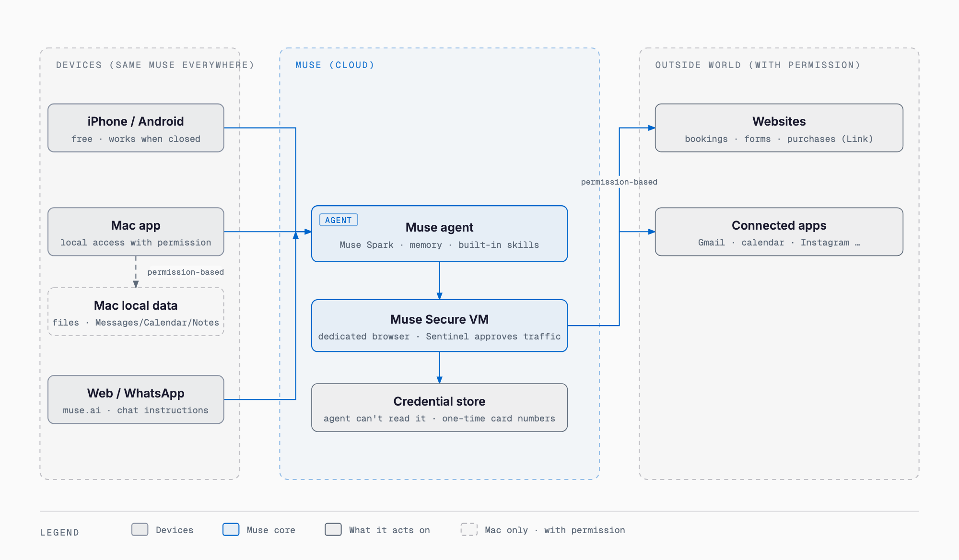Image resolution: width=959 pixels, height=560 pixels.
Task: Click the dashed 'Mac only' legend swatch
Action: (469, 529)
